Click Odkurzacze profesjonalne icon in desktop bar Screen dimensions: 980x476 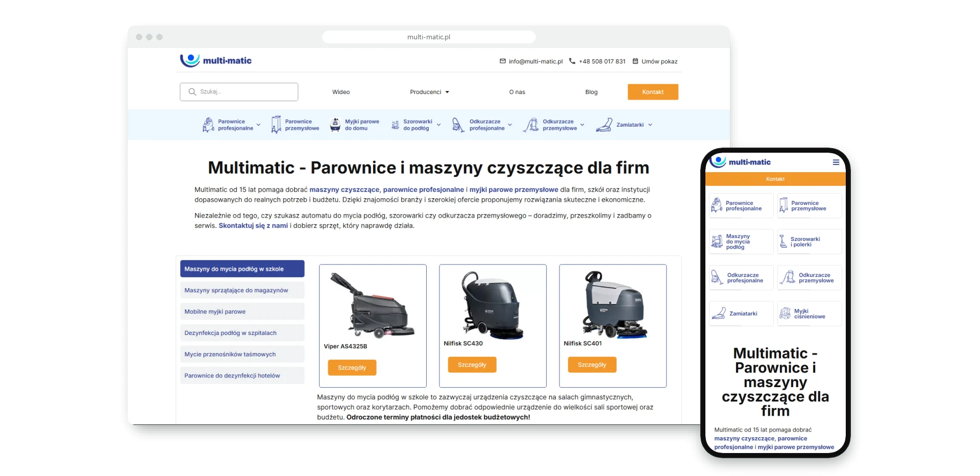458,125
